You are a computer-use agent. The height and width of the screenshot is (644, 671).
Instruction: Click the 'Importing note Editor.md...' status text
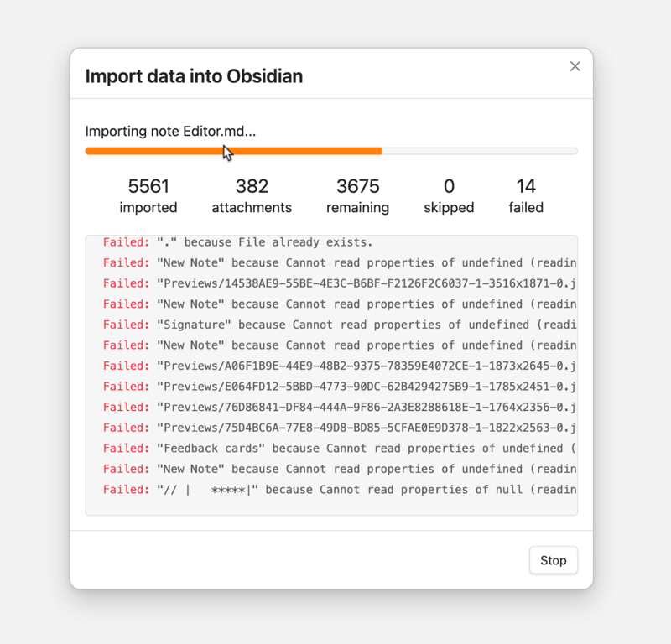pos(170,131)
